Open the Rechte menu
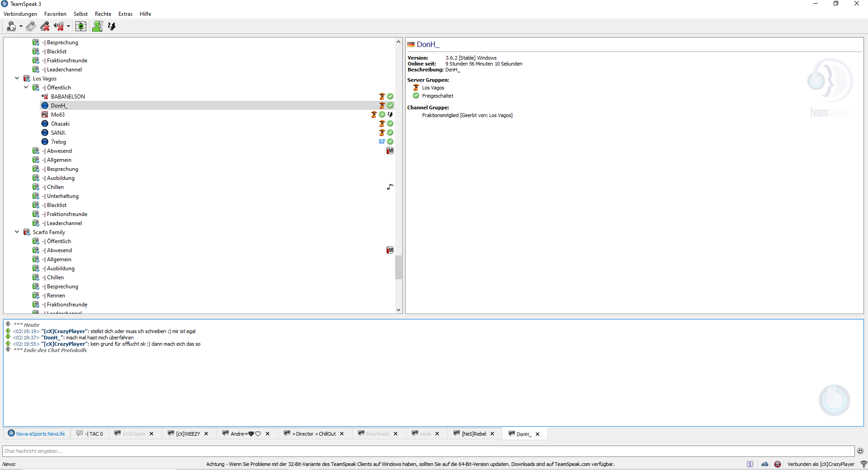This screenshot has height=470, width=868. (103, 14)
